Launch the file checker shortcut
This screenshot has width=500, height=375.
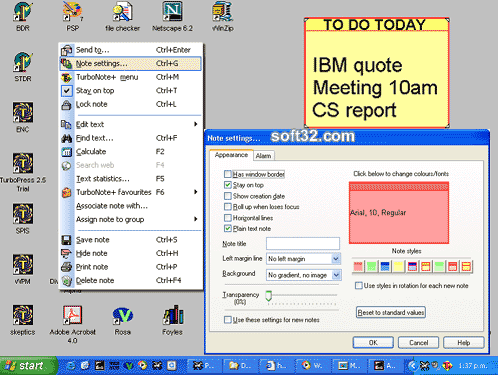pyautogui.click(x=122, y=16)
